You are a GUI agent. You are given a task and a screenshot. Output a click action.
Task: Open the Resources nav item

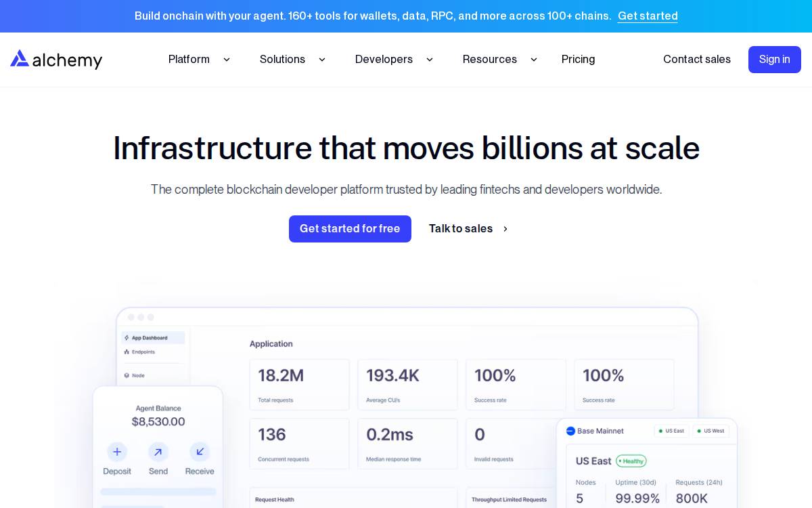(490, 60)
